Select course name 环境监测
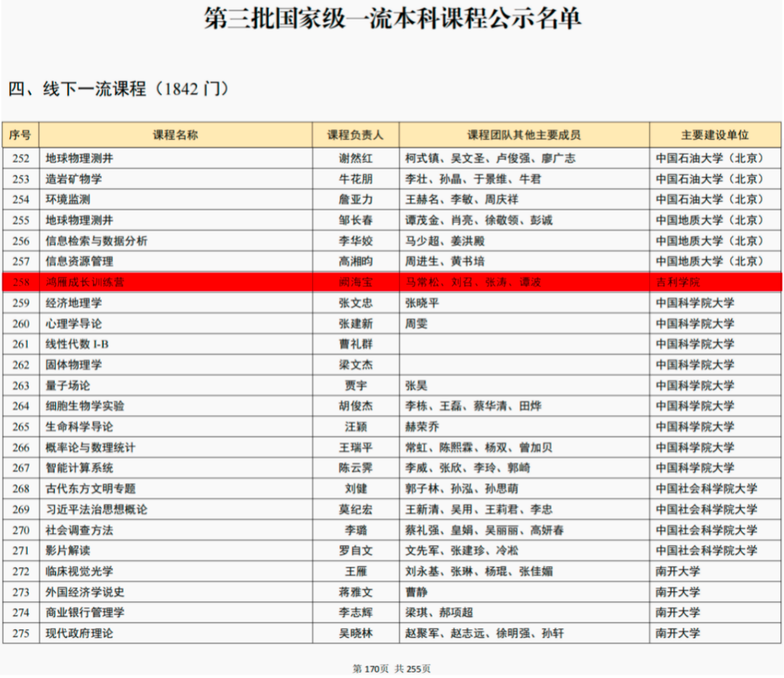The image size is (784, 678). (68, 199)
